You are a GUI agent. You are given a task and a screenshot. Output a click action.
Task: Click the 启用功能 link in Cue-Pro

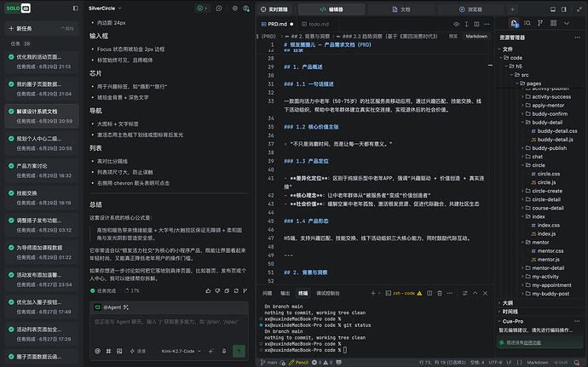(x=533, y=342)
